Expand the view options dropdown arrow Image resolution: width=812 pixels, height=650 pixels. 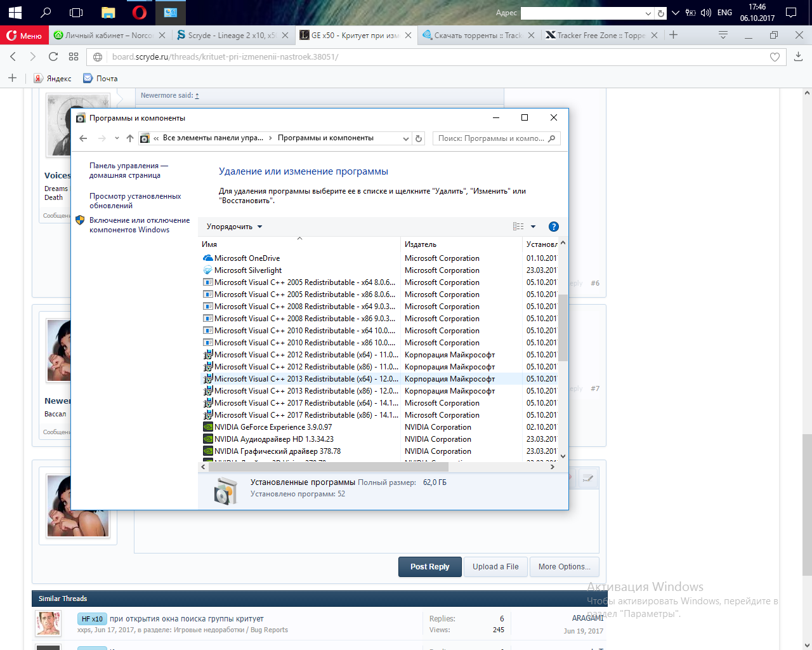(533, 227)
